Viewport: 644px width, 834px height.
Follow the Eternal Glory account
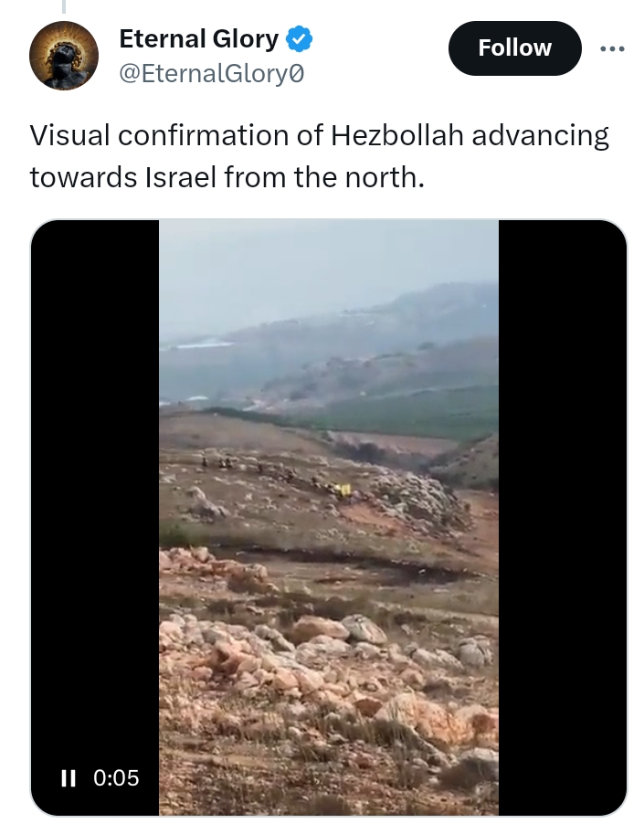[x=515, y=48]
